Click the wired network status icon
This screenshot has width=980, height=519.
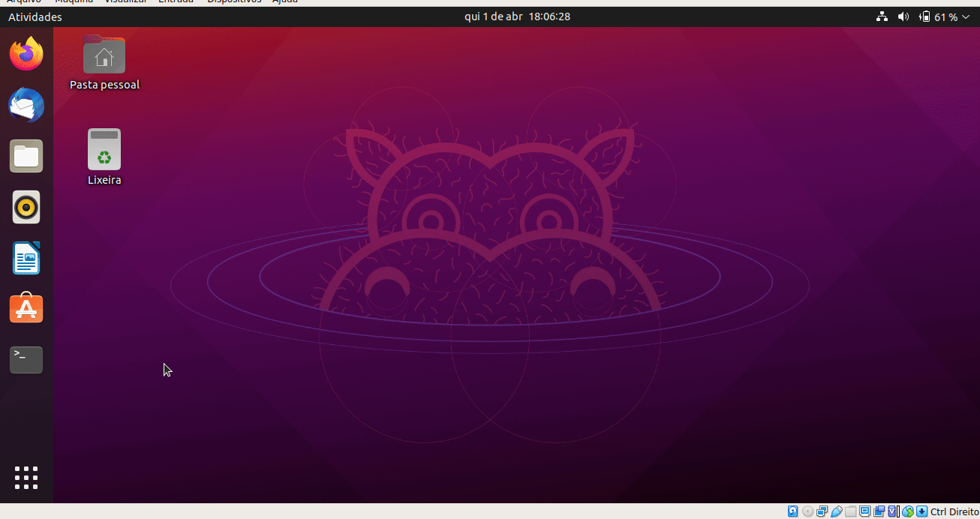tap(882, 16)
